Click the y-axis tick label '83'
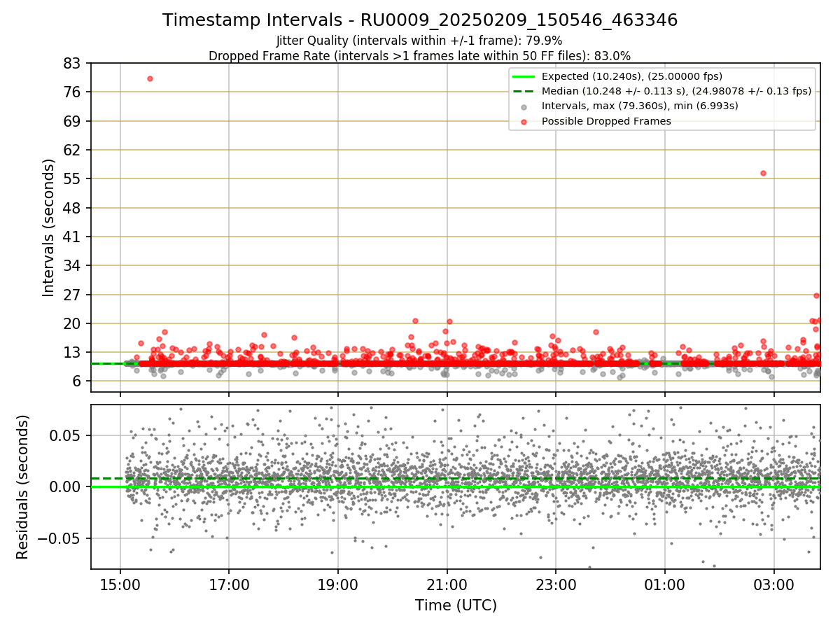This screenshot has height=630, width=840. [73, 63]
